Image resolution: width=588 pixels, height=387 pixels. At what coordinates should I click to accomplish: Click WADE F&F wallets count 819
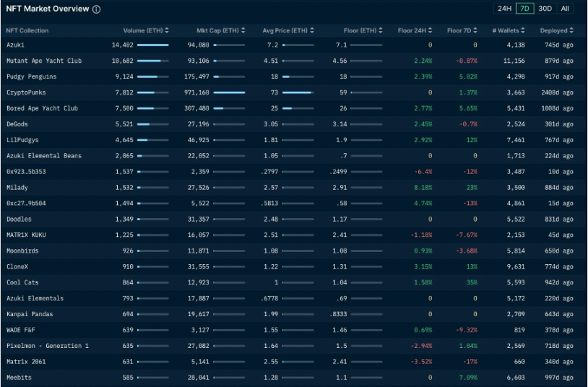519,330
